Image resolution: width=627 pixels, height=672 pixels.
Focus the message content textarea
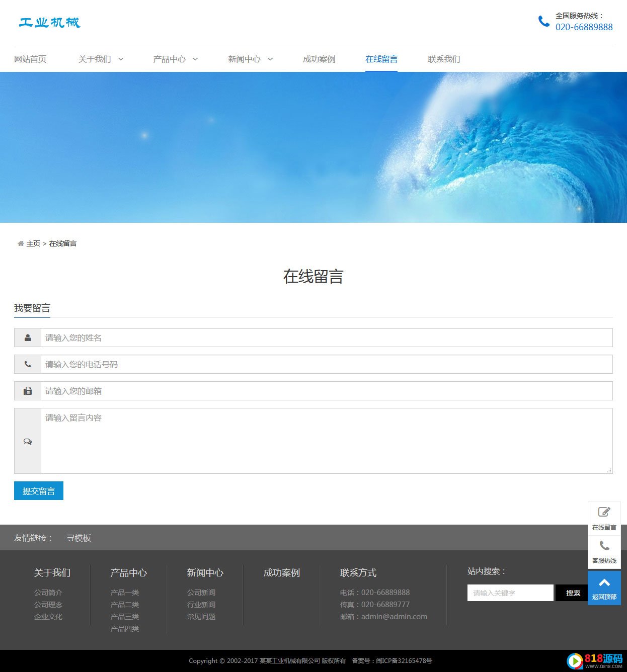point(327,441)
